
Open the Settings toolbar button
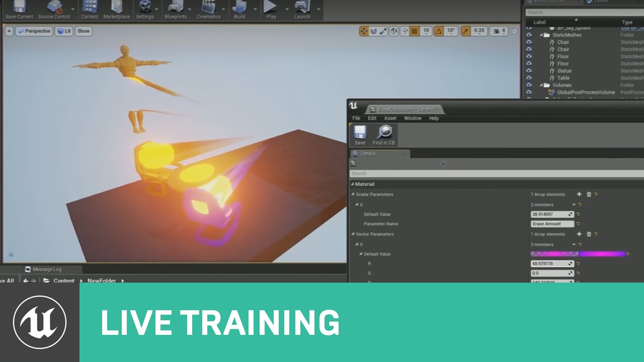click(x=145, y=10)
